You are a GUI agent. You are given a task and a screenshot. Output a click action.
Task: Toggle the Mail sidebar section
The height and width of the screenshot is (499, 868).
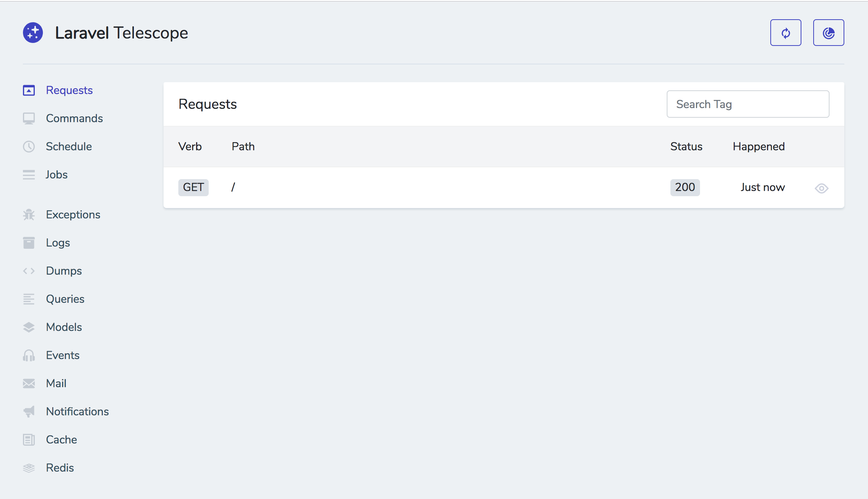click(56, 384)
